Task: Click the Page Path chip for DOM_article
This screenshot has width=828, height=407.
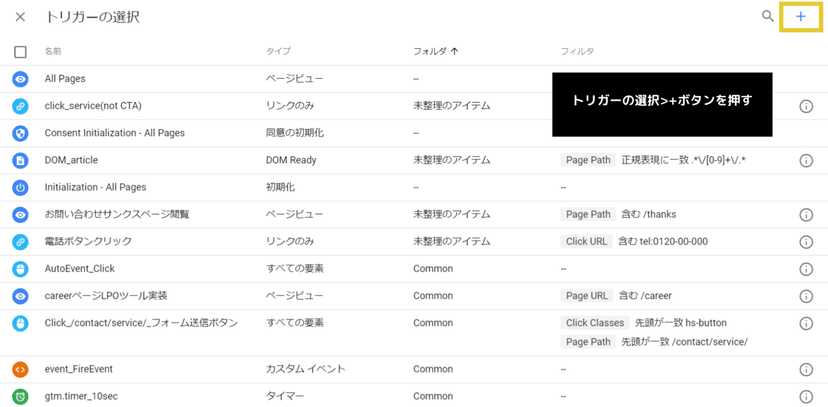Action: point(588,160)
